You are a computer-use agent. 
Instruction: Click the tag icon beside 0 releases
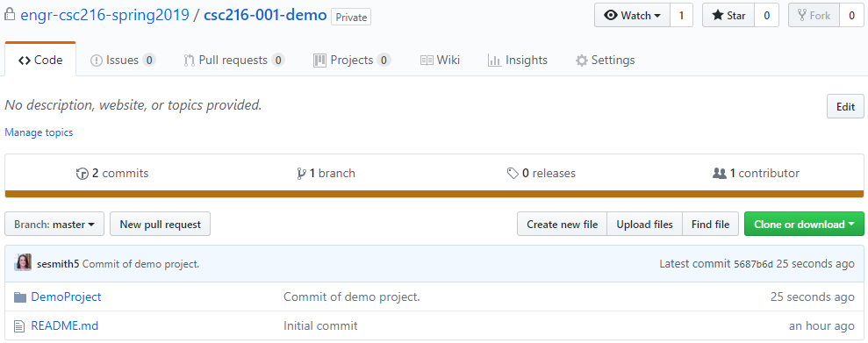click(513, 174)
